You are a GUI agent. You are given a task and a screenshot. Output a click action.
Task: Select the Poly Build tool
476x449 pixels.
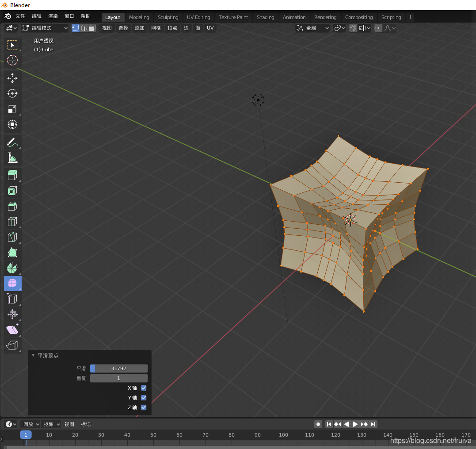[x=12, y=253]
